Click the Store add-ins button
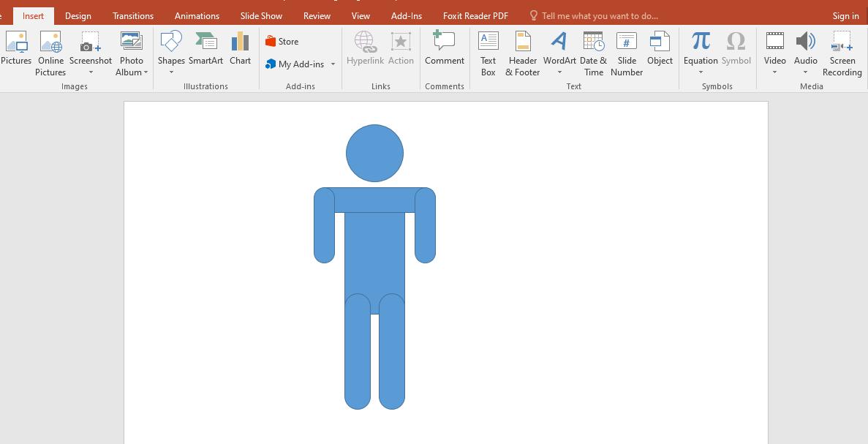 [x=282, y=42]
